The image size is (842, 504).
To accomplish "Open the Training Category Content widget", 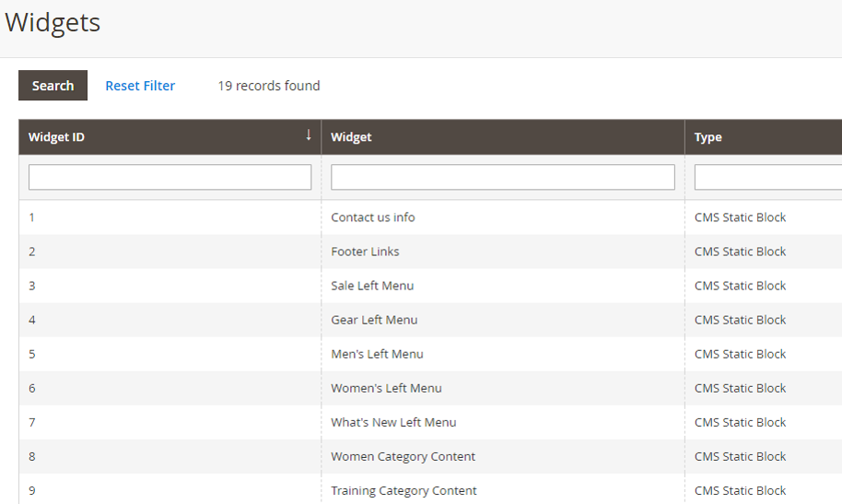I will [x=403, y=490].
